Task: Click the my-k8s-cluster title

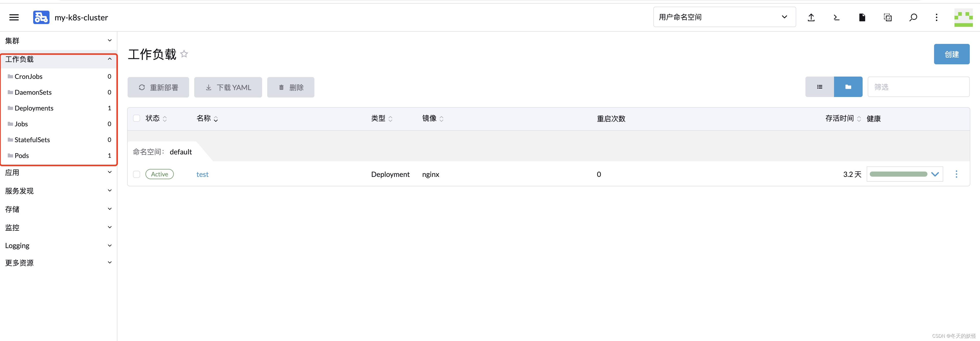Action: click(x=81, y=18)
